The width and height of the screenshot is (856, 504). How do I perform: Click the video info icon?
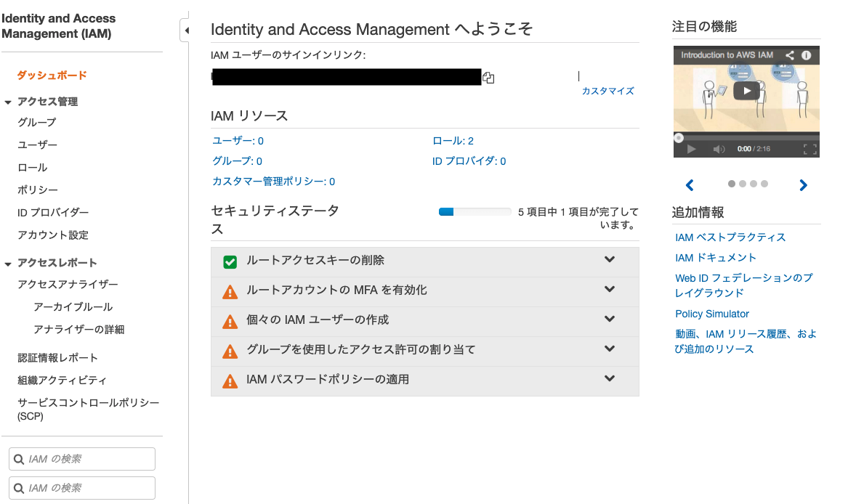click(806, 55)
